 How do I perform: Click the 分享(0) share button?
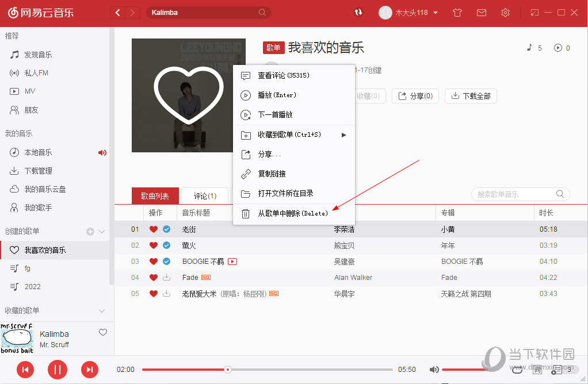[415, 96]
